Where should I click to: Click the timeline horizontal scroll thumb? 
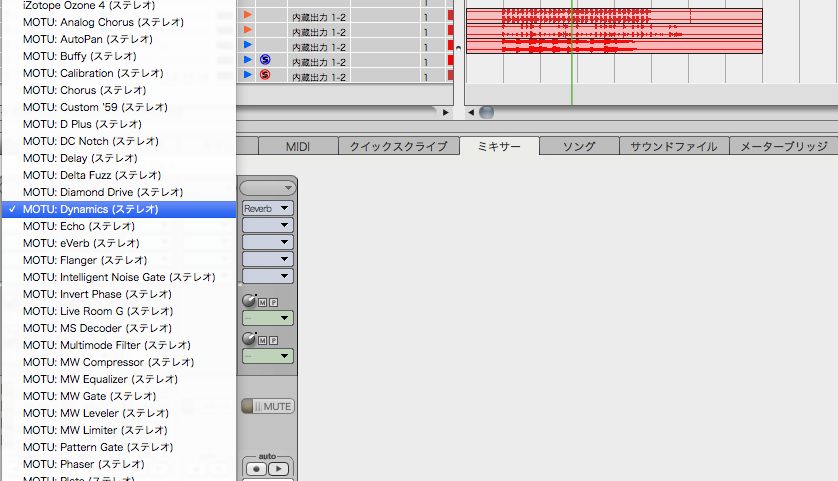tap(486, 112)
